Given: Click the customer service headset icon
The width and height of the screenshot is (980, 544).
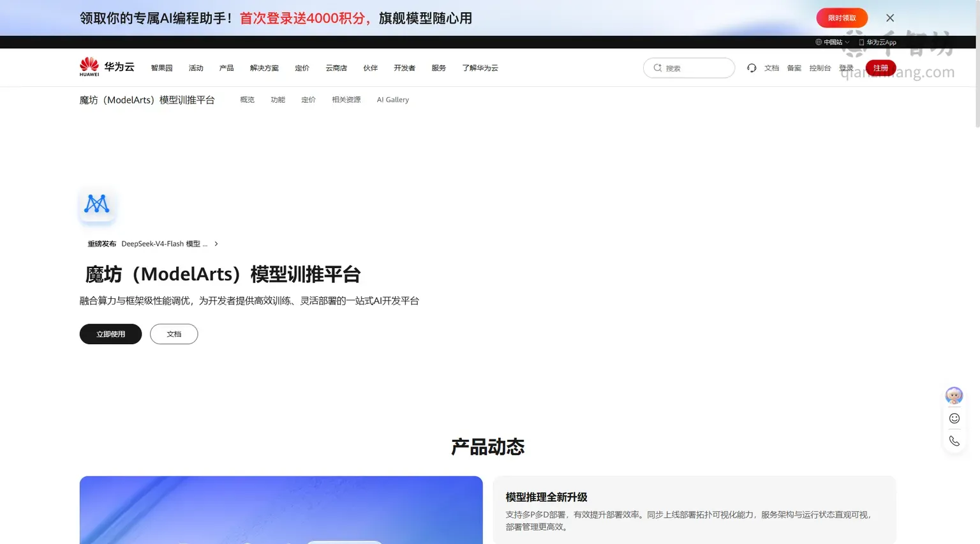Looking at the screenshot, I should [752, 68].
